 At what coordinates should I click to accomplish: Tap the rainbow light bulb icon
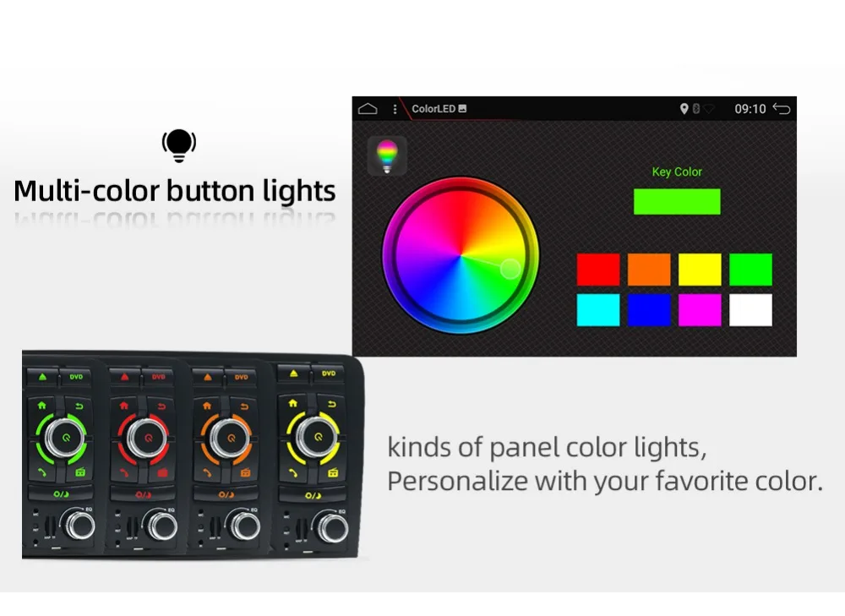tap(387, 155)
